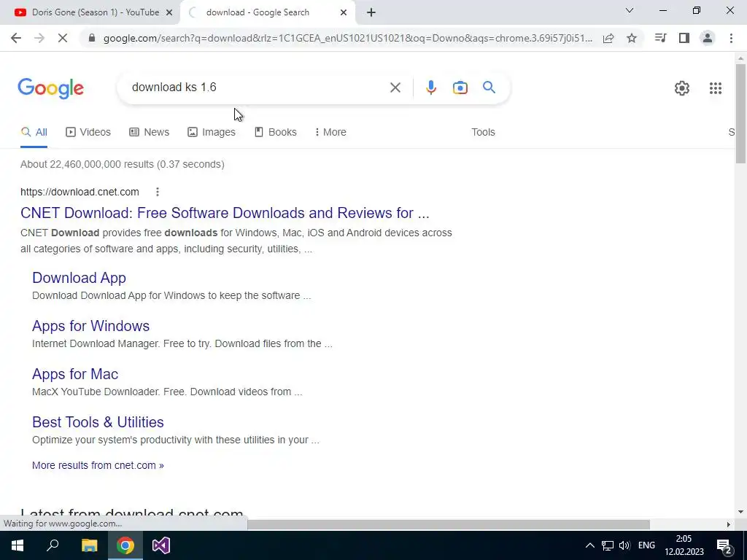The image size is (747, 560).
Task: Open network icon in system tray
Action: point(608,545)
